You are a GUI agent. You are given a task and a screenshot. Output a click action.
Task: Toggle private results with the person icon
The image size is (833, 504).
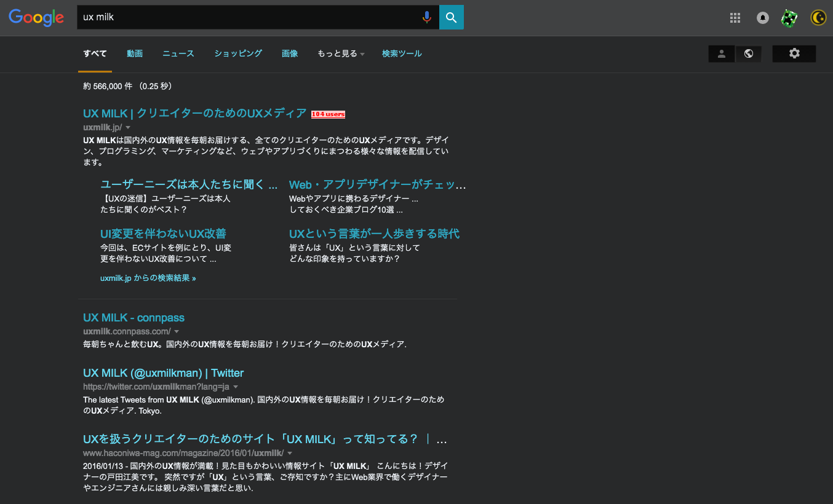point(721,53)
